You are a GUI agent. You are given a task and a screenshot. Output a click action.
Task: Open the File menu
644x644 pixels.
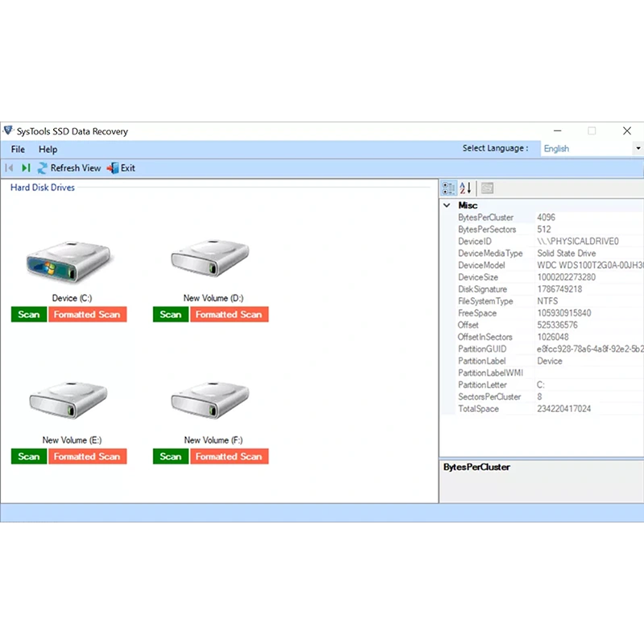pyautogui.click(x=18, y=149)
